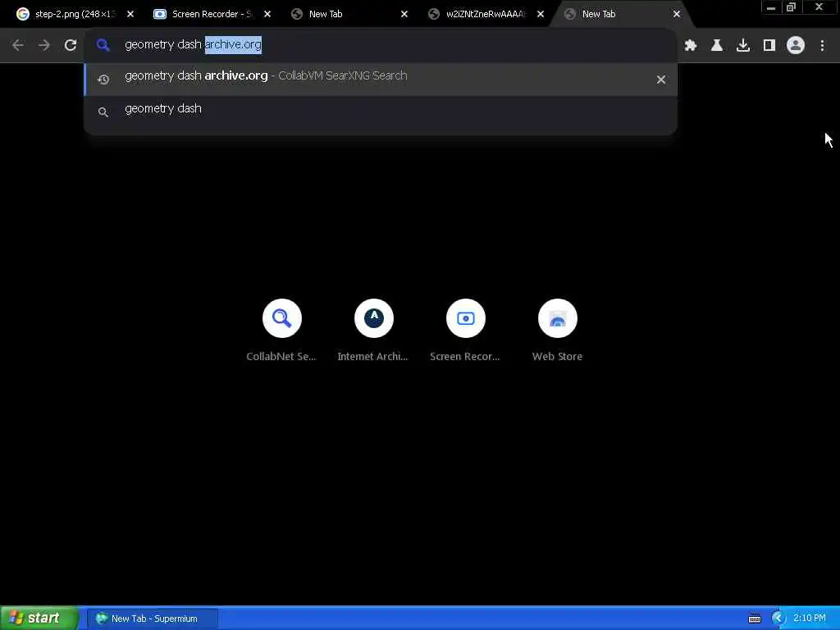This screenshot has height=630, width=840.
Task: Open the three-dot browser menu
Action: click(822, 45)
